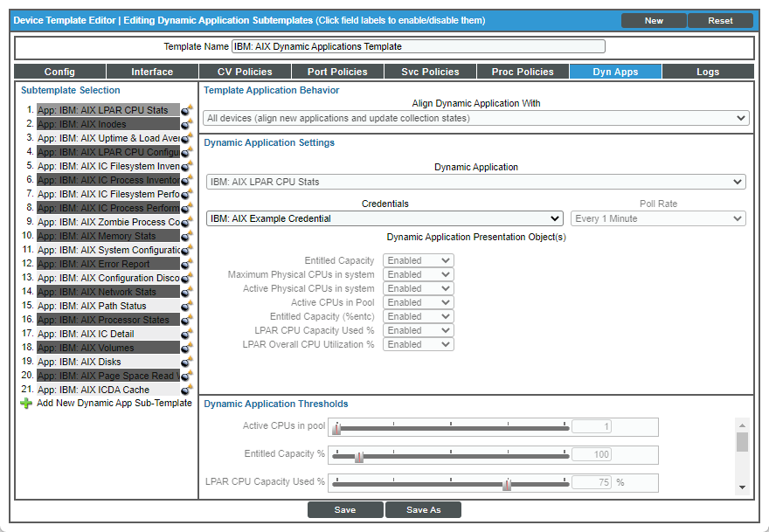This screenshot has height=532, width=769.
Task: Toggle the Active Physical CPUs in system label
Action: click(x=308, y=288)
